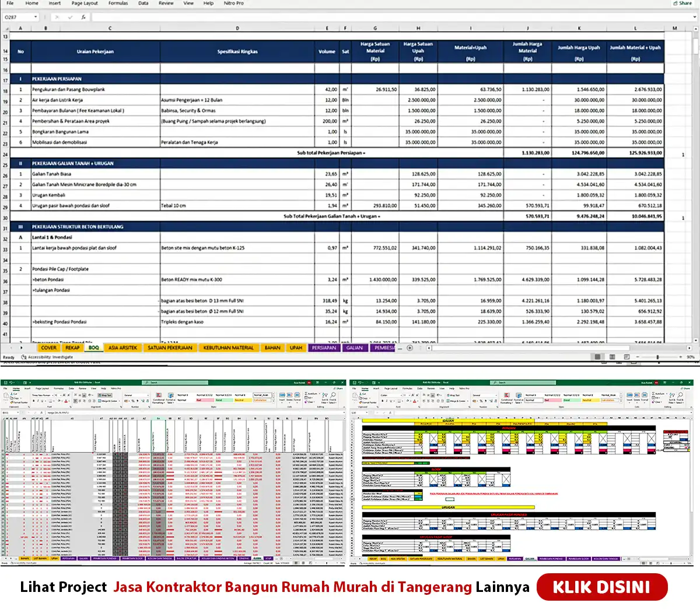The height and width of the screenshot is (610, 700).
Task: Click the Search box in the bottom-right Excel window
Action: point(523,383)
